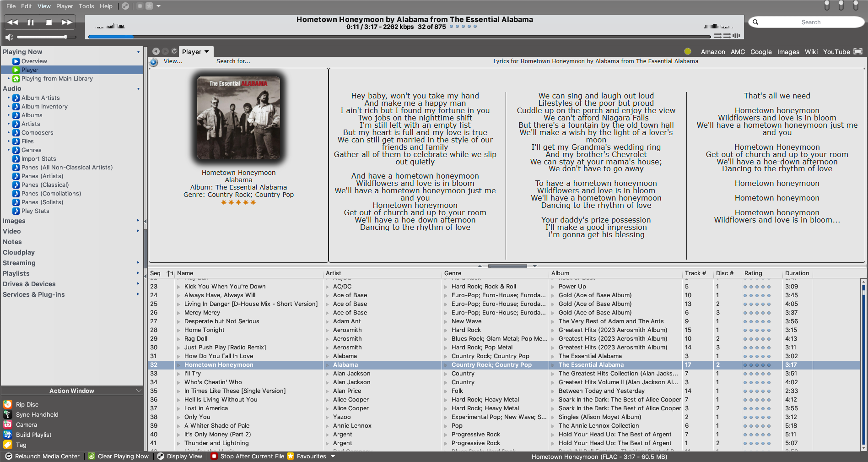This screenshot has height=462, width=868.
Task: Click the shuffle arrows icon in the player display
Action: coord(718,36)
